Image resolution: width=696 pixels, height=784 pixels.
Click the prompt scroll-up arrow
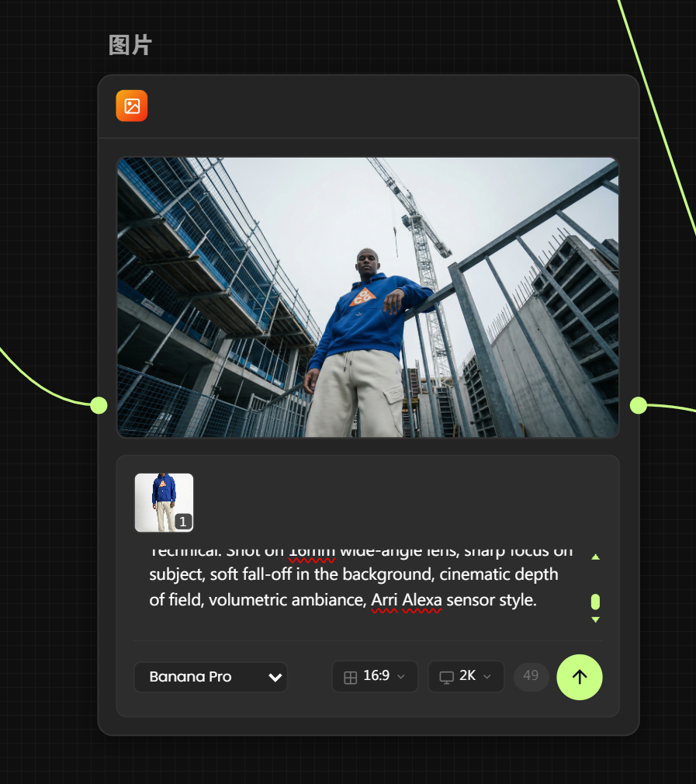click(x=595, y=557)
